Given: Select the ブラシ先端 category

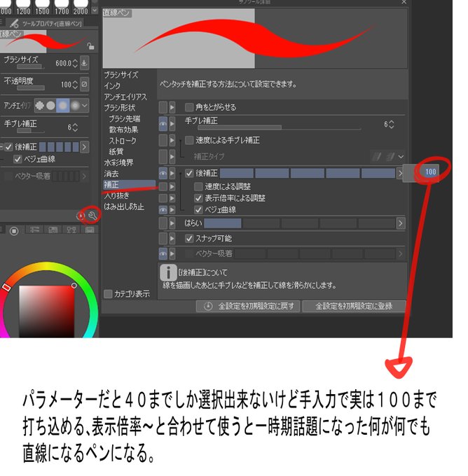Looking at the screenshot, I should tap(125, 118).
